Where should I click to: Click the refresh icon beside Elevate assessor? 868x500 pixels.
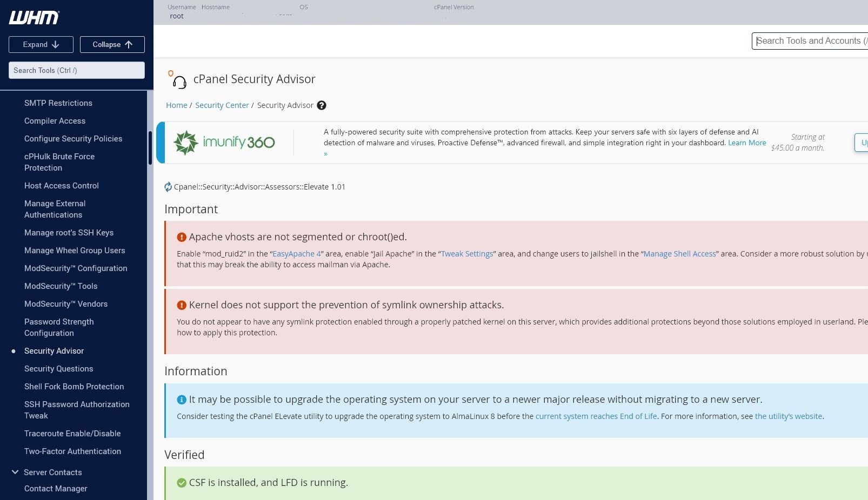168,187
